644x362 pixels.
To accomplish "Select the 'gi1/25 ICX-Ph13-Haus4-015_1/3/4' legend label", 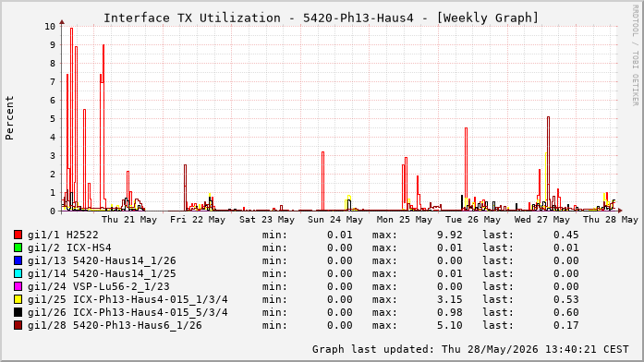I will [128, 299].
